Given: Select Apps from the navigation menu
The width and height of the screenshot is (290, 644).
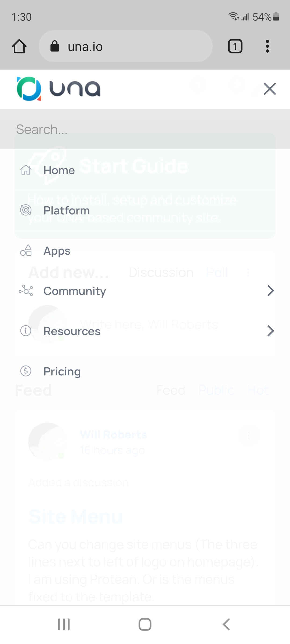Looking at the screenshot, I should 57,251.
